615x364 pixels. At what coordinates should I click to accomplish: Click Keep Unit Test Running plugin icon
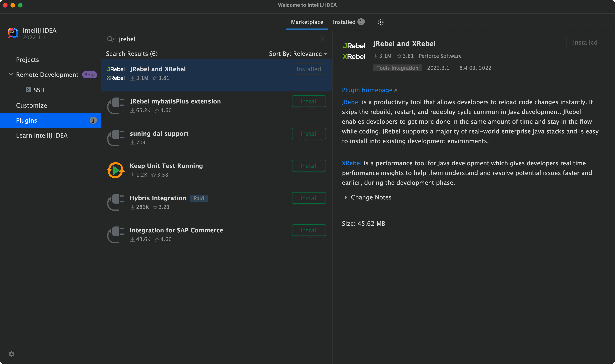(115, 170)
